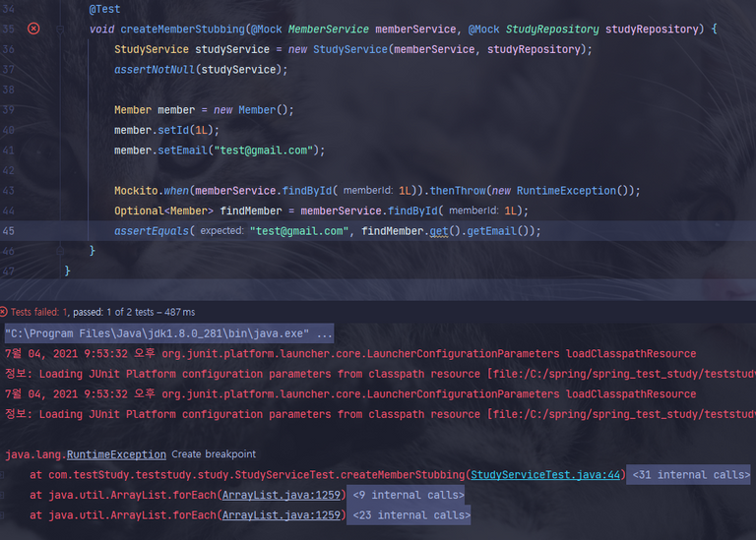Screen dimensions: 756x540
Task: Click the first LauncherConfigurationParameters log line
Action: point(350,353)
